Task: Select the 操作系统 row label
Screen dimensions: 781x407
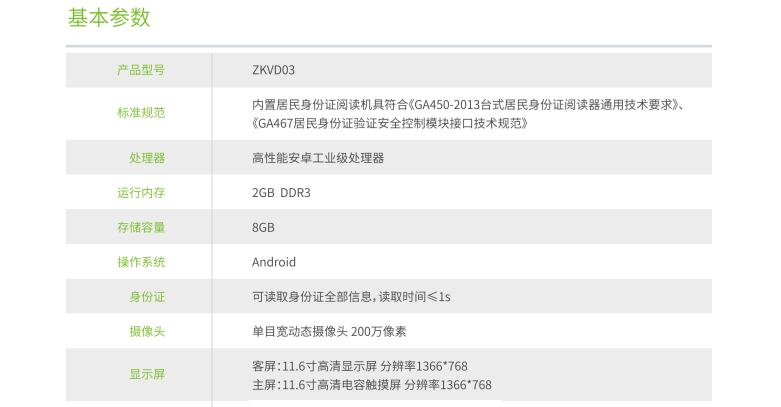Action: (141, 262)
